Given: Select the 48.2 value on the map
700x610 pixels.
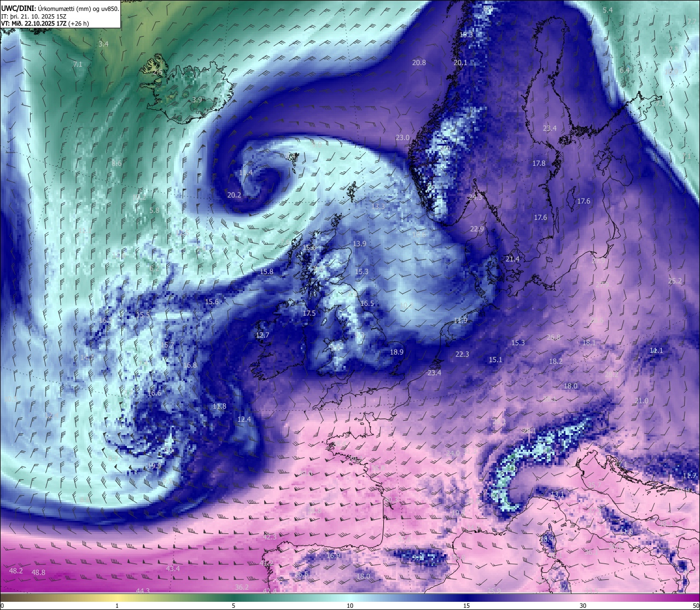Looking at the screenshot, I should (16, 571).
